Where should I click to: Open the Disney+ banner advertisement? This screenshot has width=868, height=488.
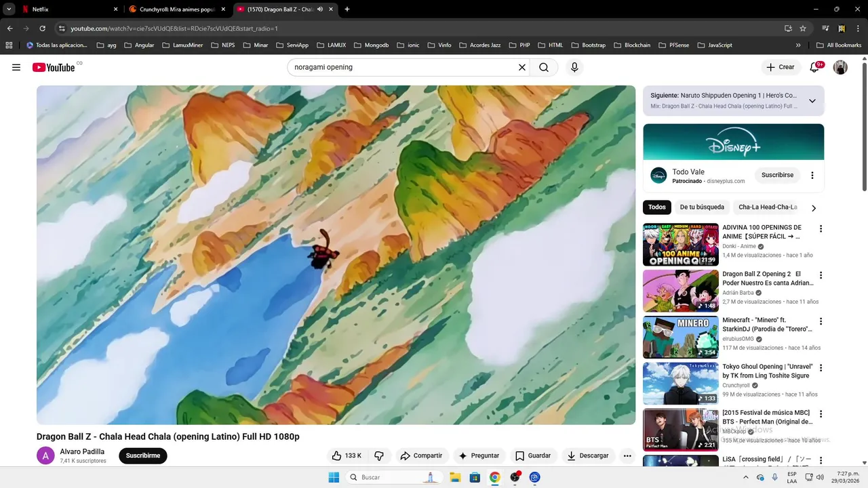tap(734, 142)
